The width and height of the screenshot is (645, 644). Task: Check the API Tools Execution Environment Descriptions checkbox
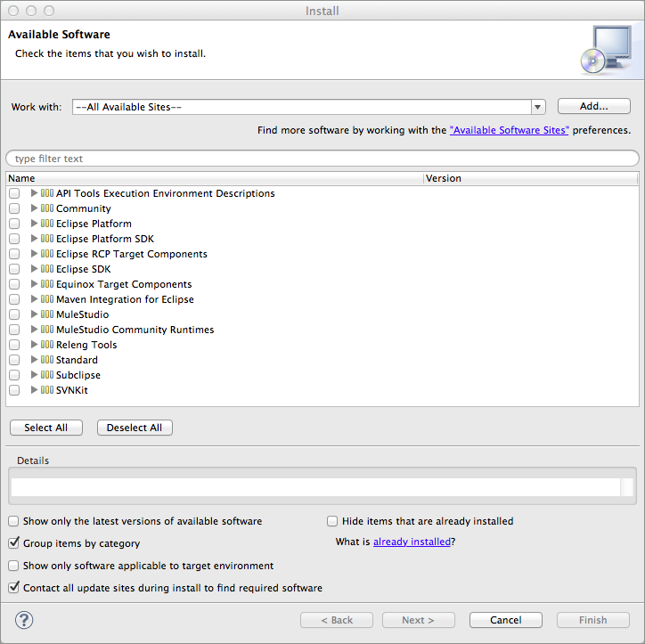(x=14, y=193)
